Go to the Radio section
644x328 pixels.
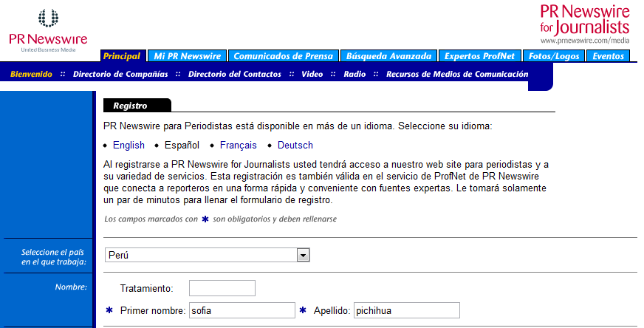(x=354, y=74)
